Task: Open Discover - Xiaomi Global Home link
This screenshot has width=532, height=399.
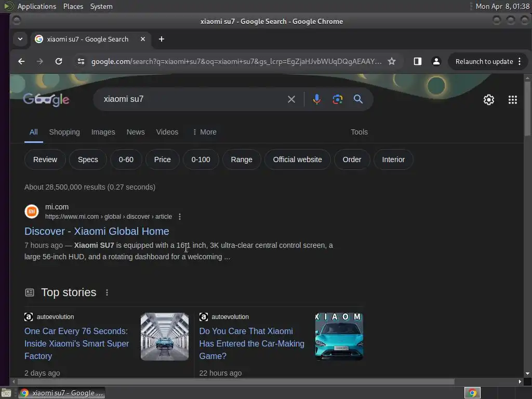Action: (x=97, y=231)
